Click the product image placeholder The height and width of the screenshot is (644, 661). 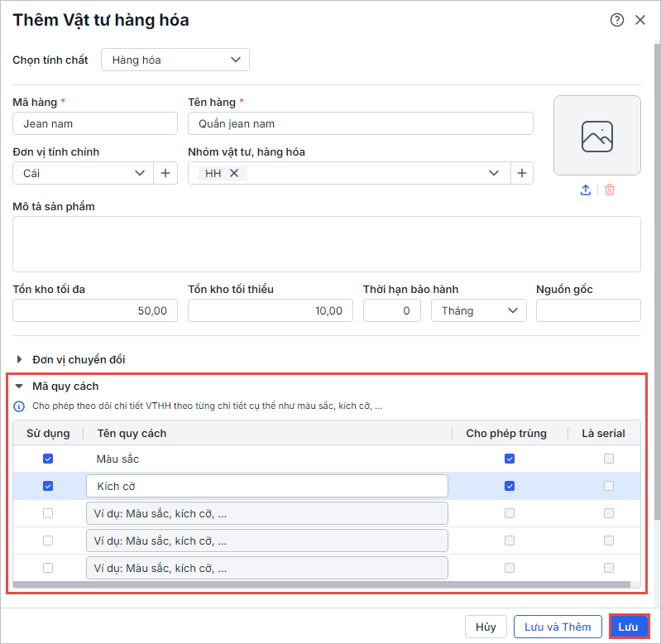pyautogui.click(x=596, y=135)
